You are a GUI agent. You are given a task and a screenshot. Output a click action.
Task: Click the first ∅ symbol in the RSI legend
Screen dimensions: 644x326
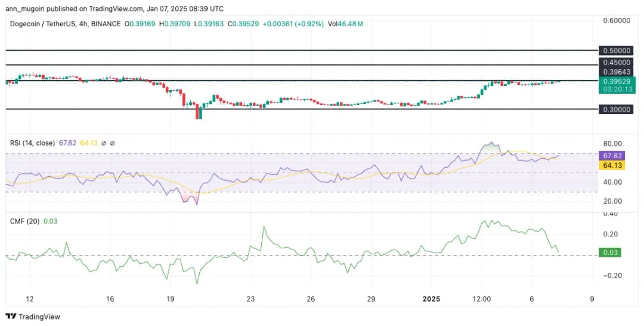104,143
